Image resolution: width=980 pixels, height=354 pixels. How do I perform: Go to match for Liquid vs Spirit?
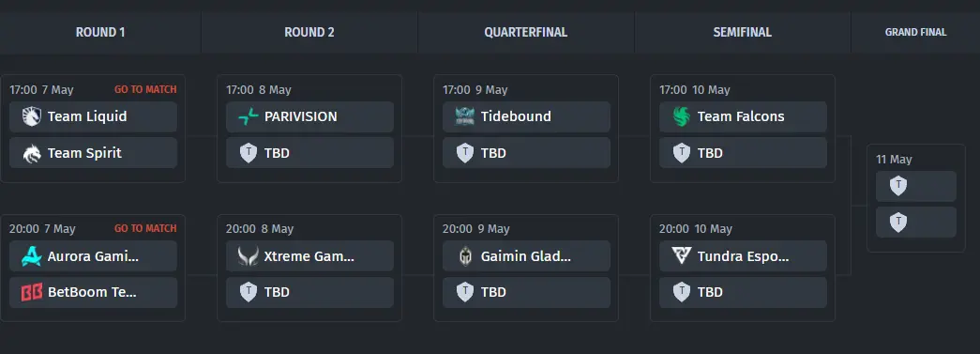[145, 89]
